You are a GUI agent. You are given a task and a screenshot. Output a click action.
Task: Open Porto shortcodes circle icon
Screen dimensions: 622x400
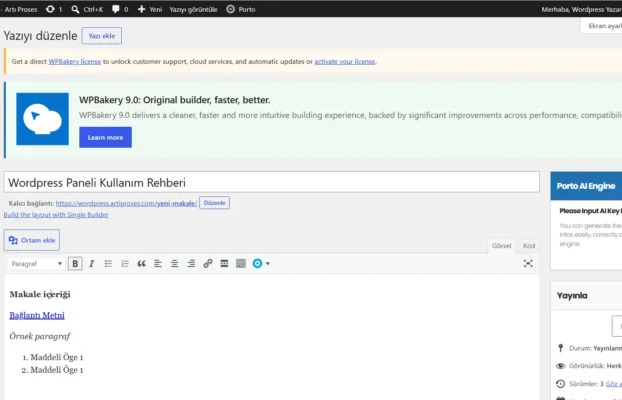coord(257,263)
